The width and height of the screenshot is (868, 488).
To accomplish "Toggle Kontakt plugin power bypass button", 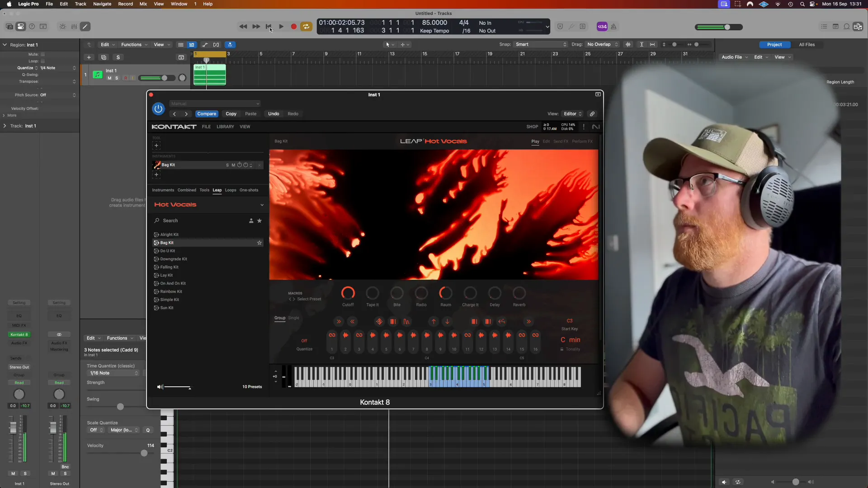I will [158, 108].
